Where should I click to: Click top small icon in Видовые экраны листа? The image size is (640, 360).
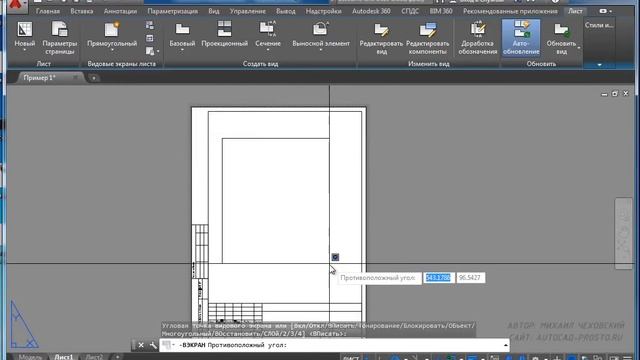click(150, 25)
